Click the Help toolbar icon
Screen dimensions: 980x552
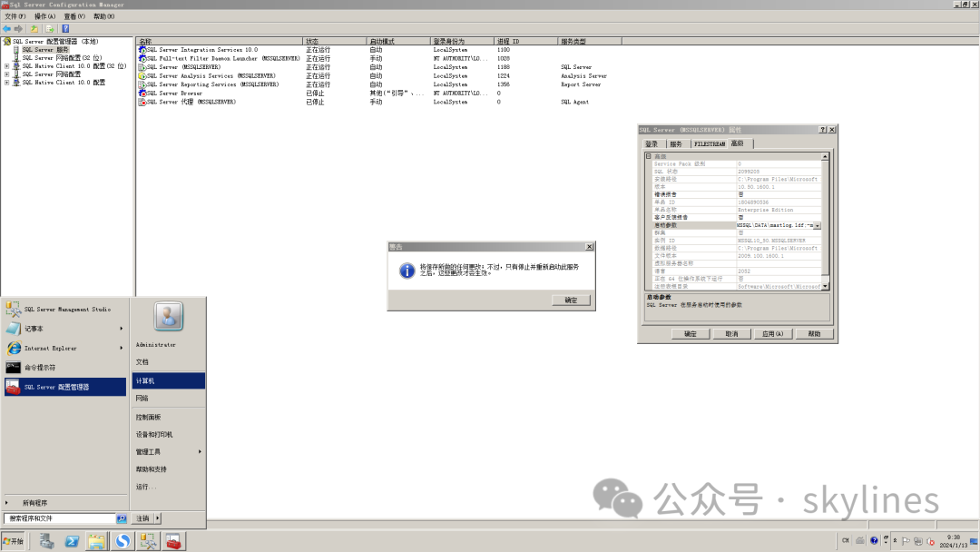(65, 29)
